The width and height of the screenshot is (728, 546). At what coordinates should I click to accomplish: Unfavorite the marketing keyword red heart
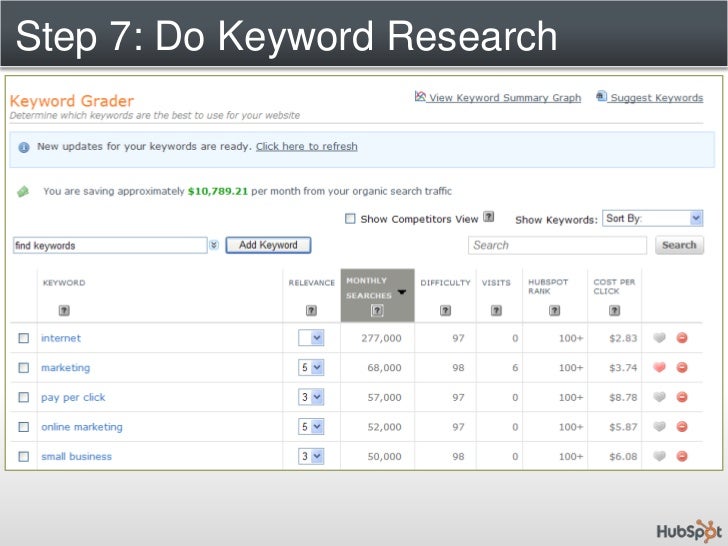659,367
